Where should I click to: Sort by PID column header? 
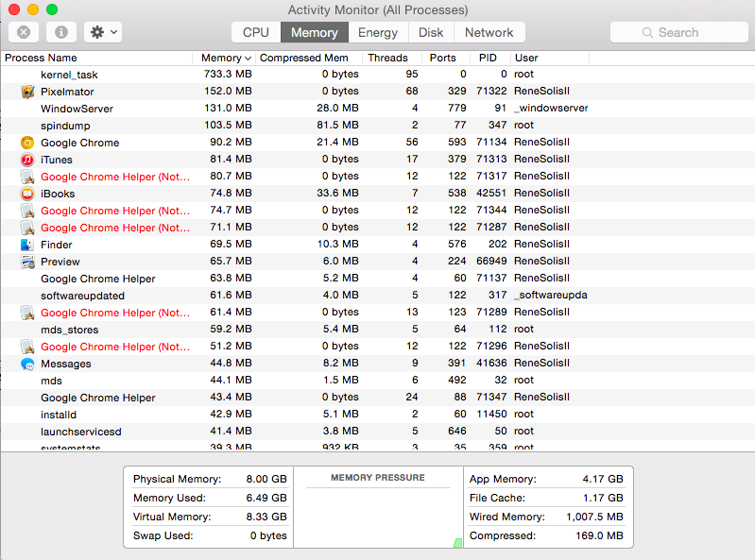(489, 58)
